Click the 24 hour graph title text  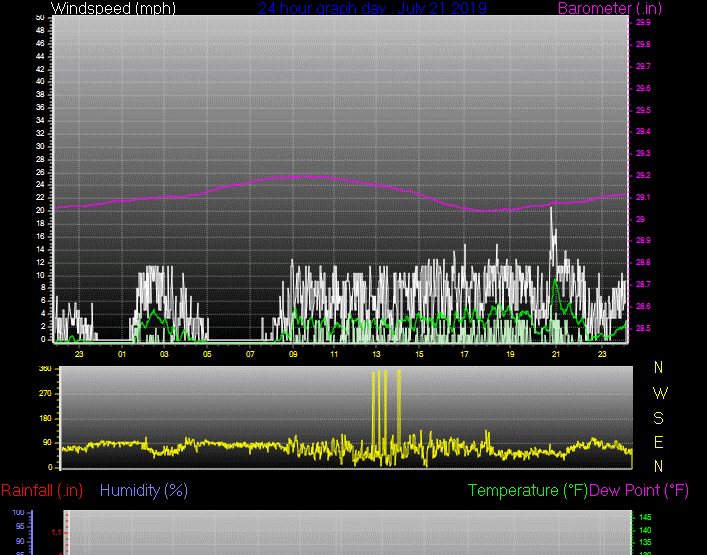point(372,8)
